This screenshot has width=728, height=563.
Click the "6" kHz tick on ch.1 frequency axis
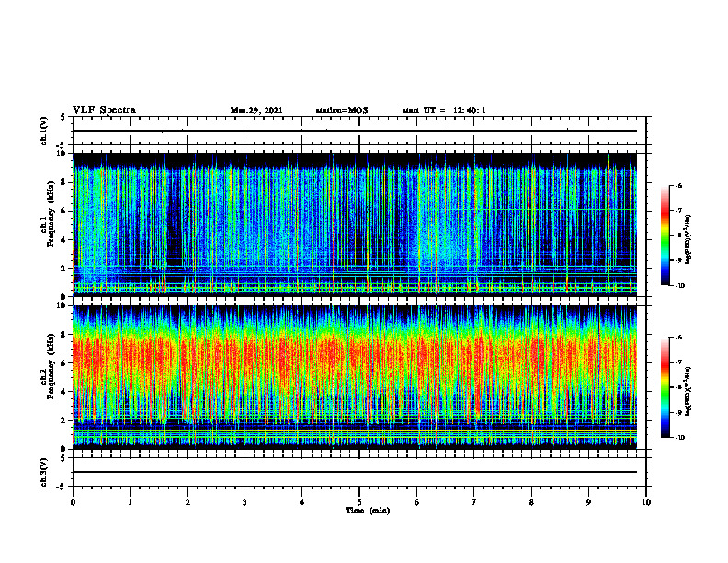tap(64, 211)
